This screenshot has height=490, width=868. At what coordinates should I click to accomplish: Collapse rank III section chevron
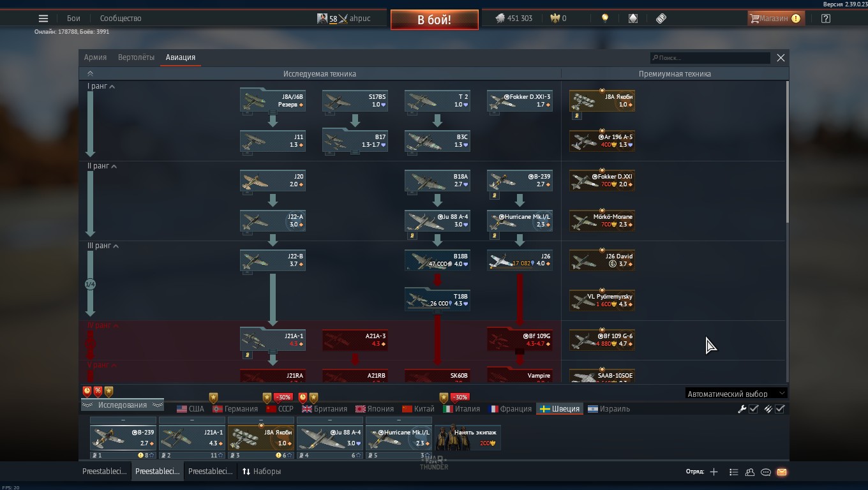[x=116, y=246]
